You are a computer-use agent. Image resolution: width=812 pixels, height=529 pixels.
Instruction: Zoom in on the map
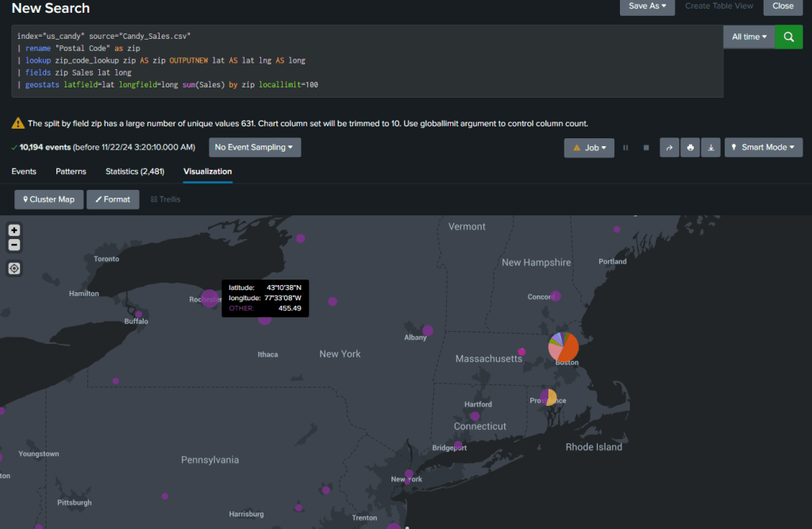[14, 230]
